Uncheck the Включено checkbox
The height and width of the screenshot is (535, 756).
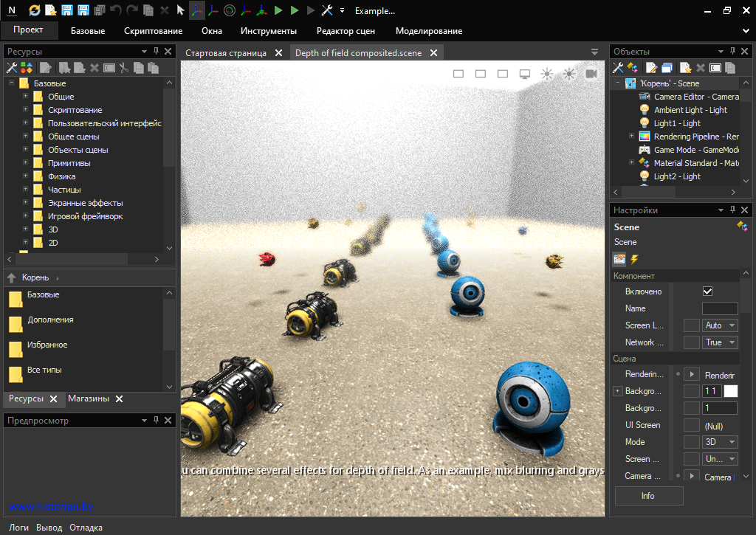708,291
